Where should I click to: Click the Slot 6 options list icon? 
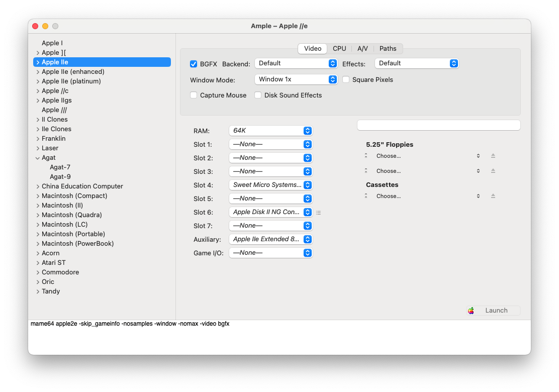(318, 213)
